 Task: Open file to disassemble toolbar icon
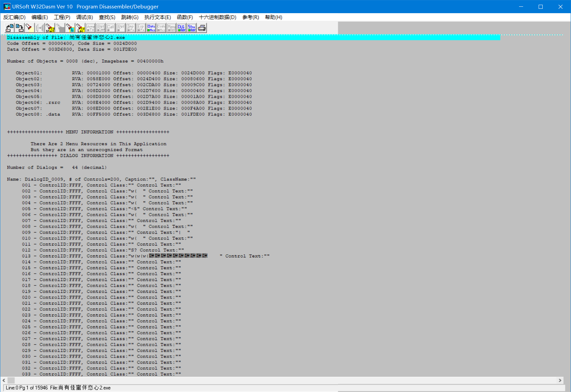[9, 28]
